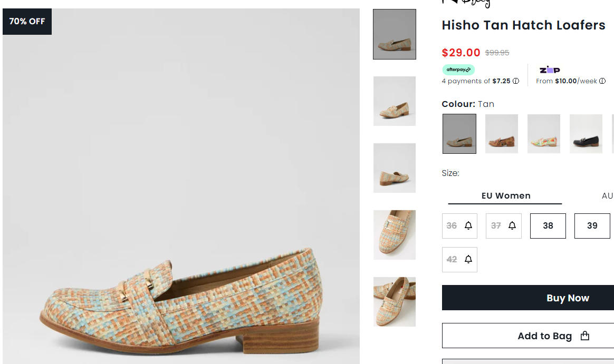
Task: View the last thumbnail showing both shoes
Action: pyautogui.click(x=395, y=302)
